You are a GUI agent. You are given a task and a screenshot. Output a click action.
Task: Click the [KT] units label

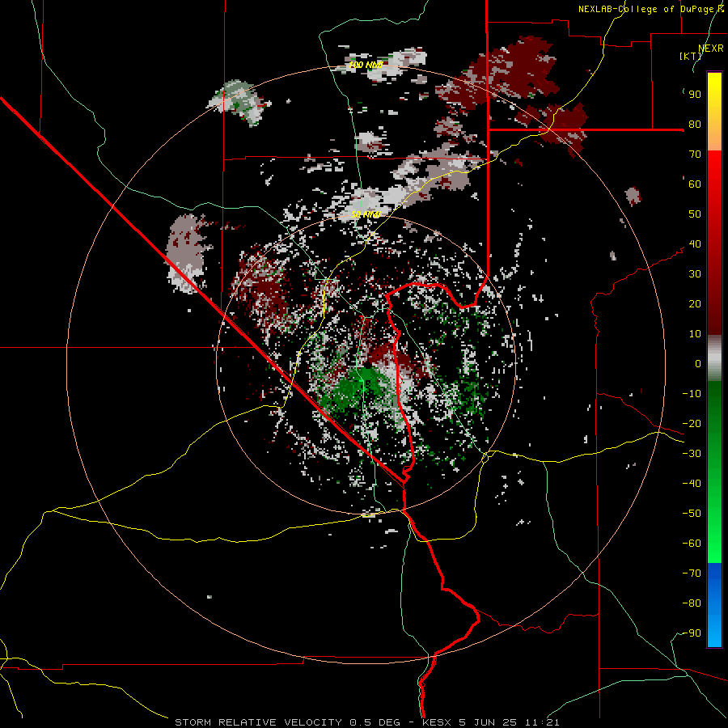(691, 56)
